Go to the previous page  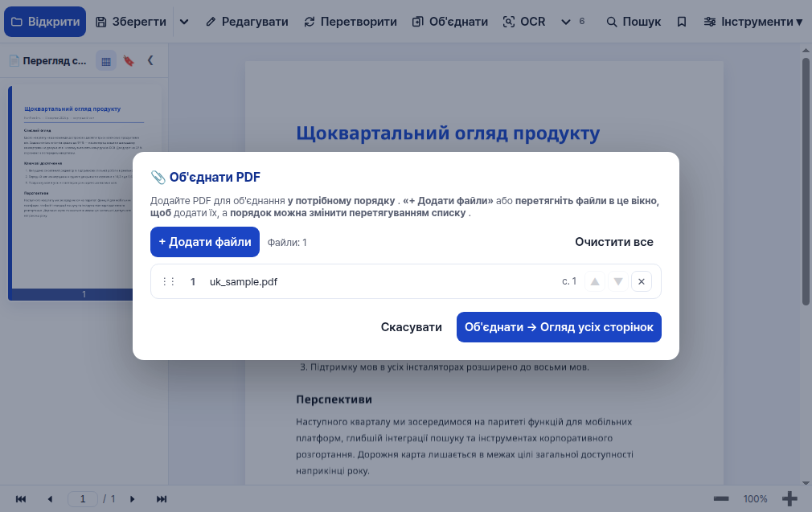coord(50,499)
